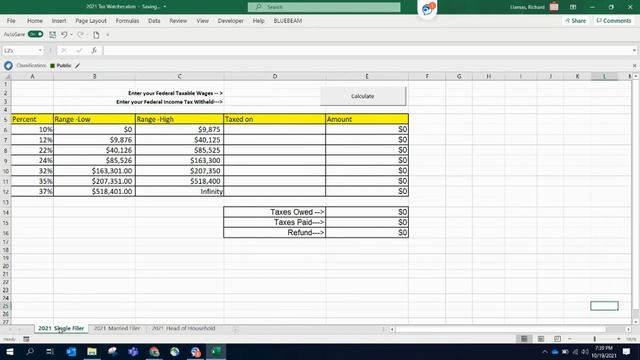Select the Infinity cell
640x360 pixels.
pyautogui.click(x=179, y=191)
